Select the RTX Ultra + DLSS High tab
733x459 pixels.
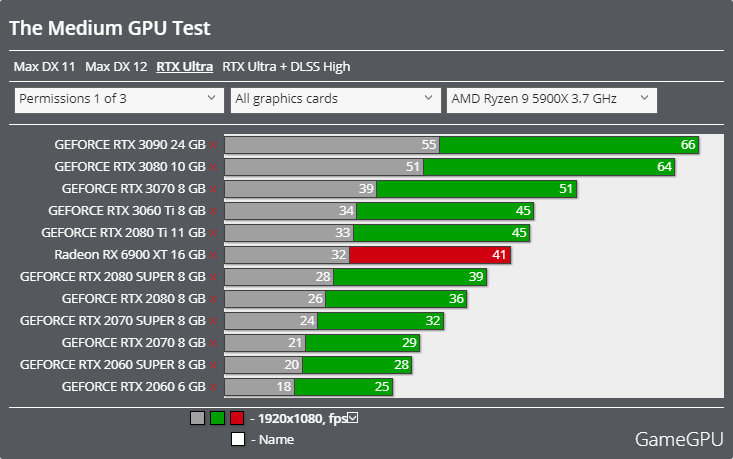coord(286,66)
